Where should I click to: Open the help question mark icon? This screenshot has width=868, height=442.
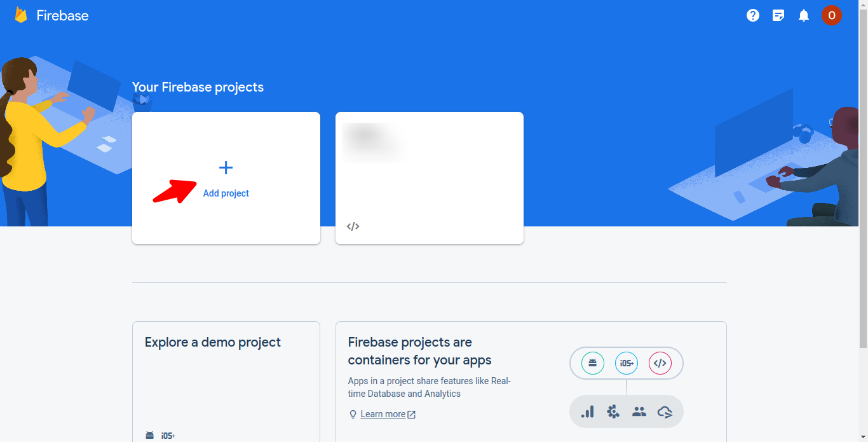[753, 15]
